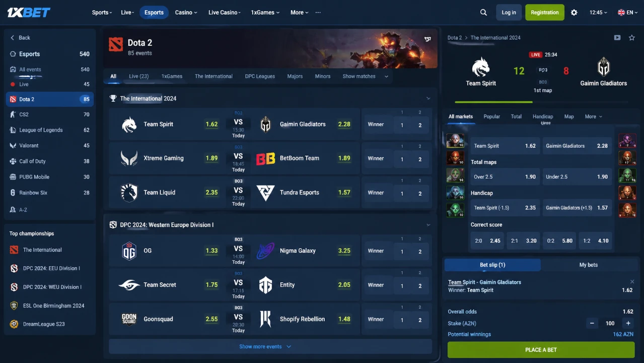Click the BetBoom Team logo
Image resolution: width=644 pixels, height=363 pixels.
click(265, 158)
